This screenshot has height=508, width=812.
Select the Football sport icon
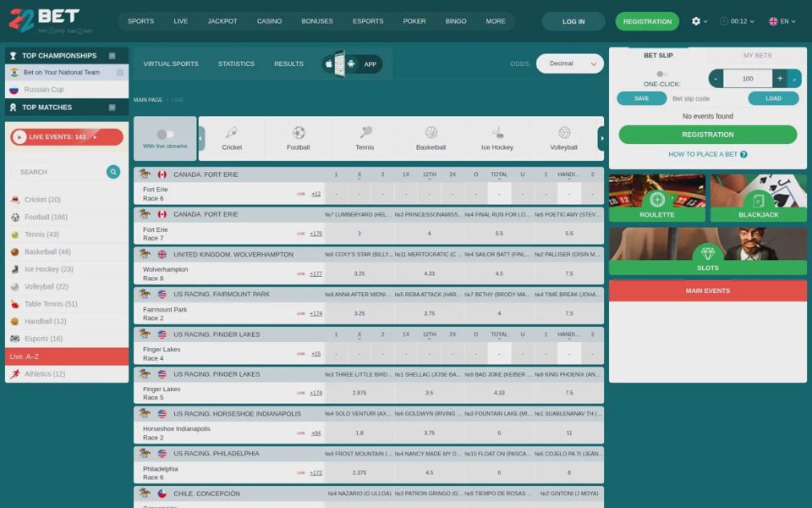[x=299, y=133]
